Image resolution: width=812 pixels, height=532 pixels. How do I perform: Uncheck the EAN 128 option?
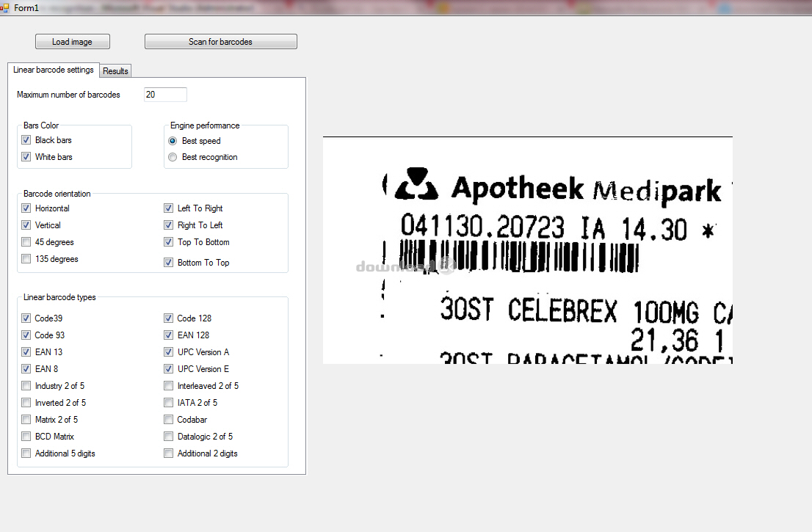(x=169, y=335)
